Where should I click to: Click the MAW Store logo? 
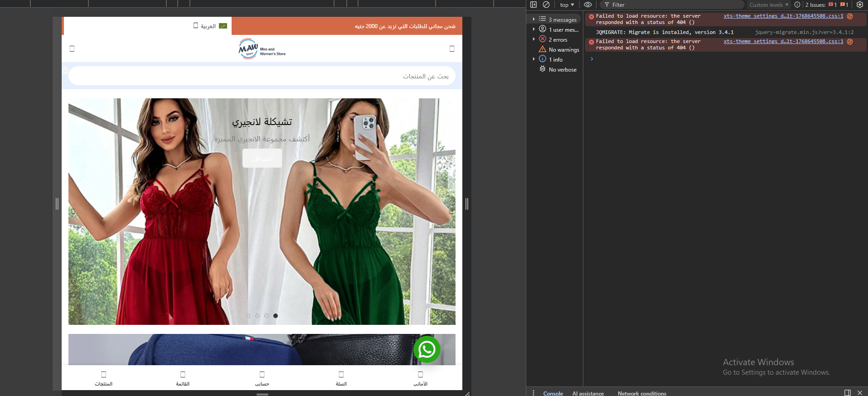coord(262,48)
